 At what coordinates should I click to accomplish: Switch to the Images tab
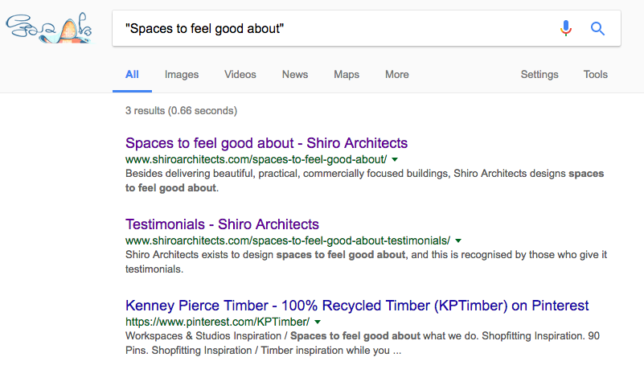click(182, 74)
